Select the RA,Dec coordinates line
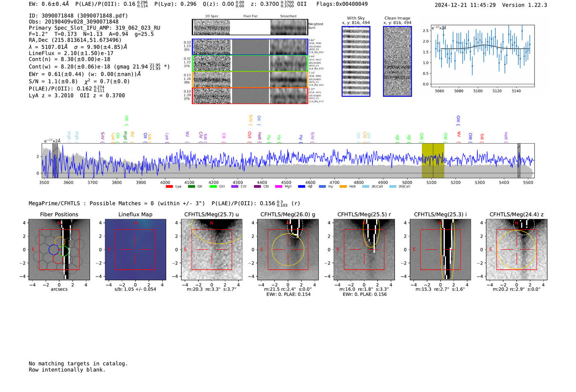 [75, 40]
